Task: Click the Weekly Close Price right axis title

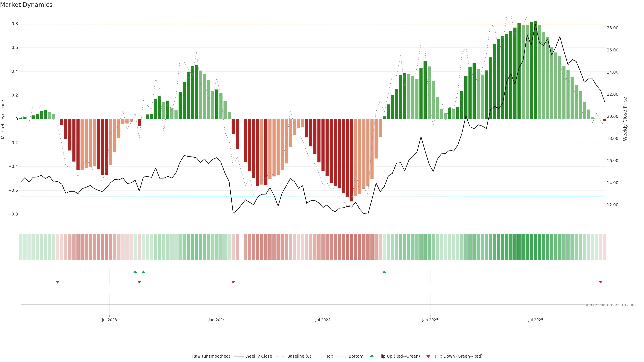Action: pos(625,119)
